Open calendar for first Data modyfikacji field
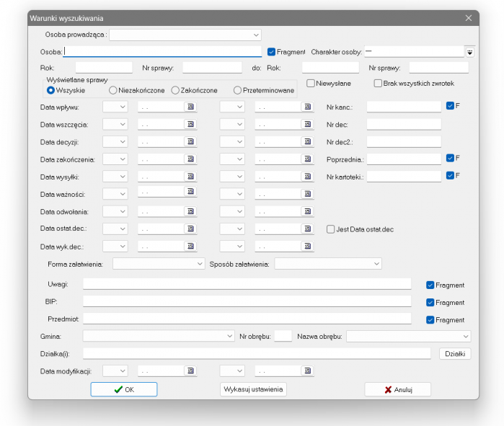This screenshot has width=504, height=426. click(x=191, y=370)
